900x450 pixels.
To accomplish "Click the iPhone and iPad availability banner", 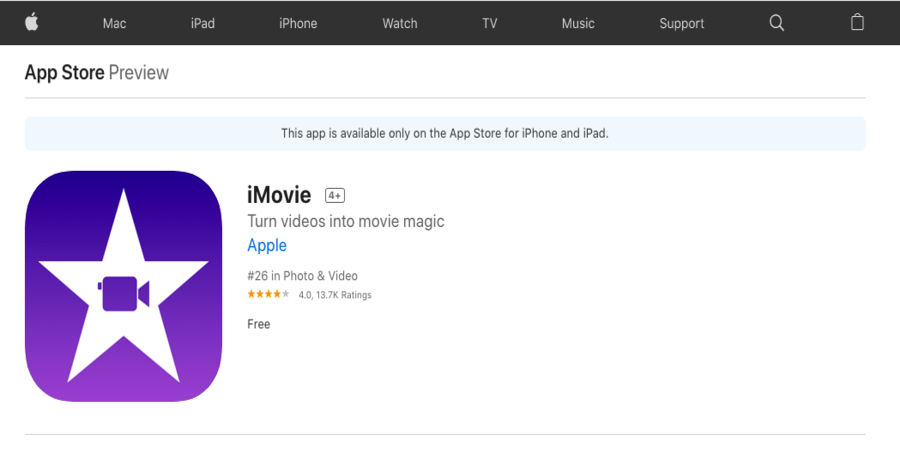I will [445, 134].
